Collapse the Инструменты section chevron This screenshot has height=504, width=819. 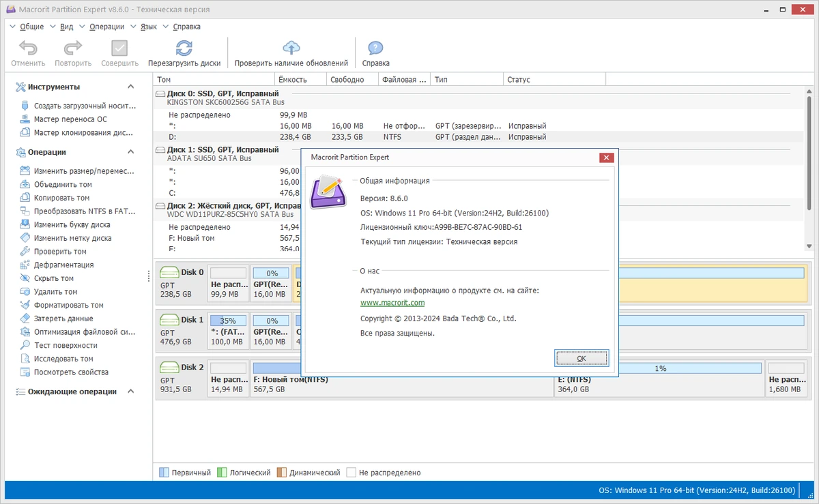click(131, 87)
